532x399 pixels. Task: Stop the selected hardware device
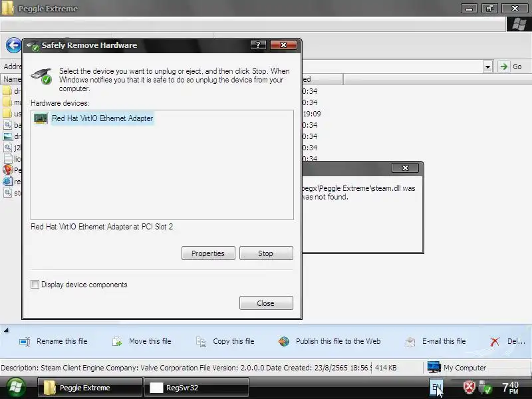pyautogui.click(x=266, y=253)
